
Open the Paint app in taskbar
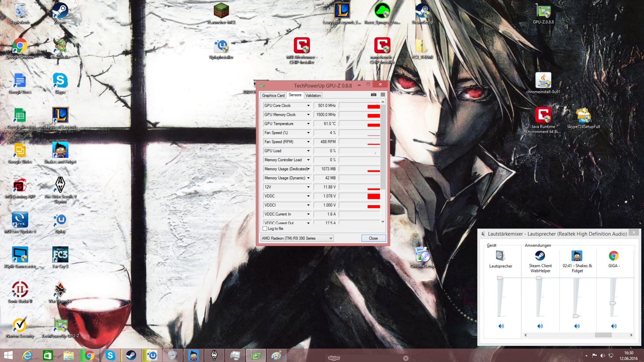276,355
